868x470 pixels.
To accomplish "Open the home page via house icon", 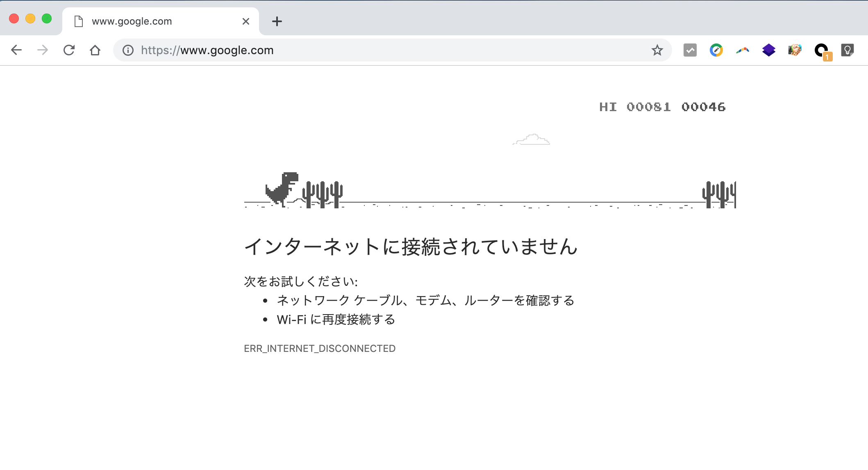I will point(95,50).
